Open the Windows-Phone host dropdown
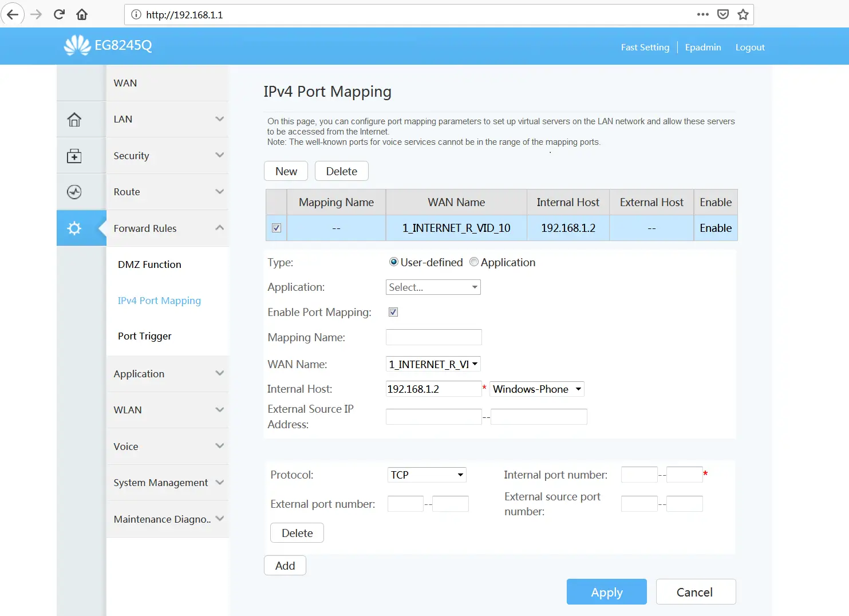Screen dimensions: 849x616 (x=537, y=389)
